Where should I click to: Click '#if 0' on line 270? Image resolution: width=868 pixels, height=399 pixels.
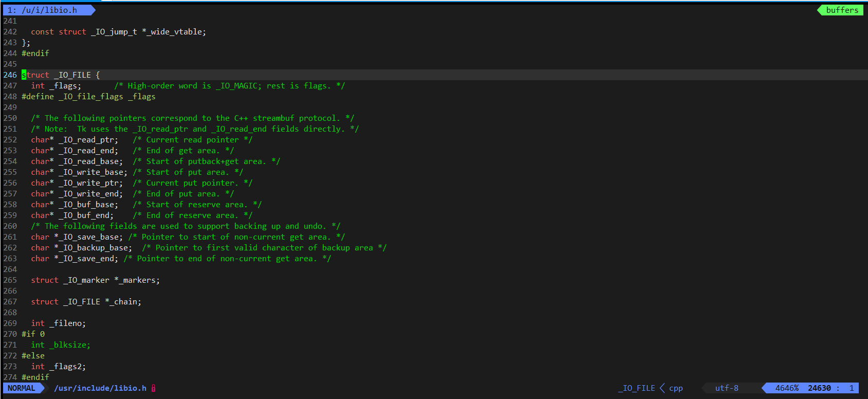click(33, 334)
